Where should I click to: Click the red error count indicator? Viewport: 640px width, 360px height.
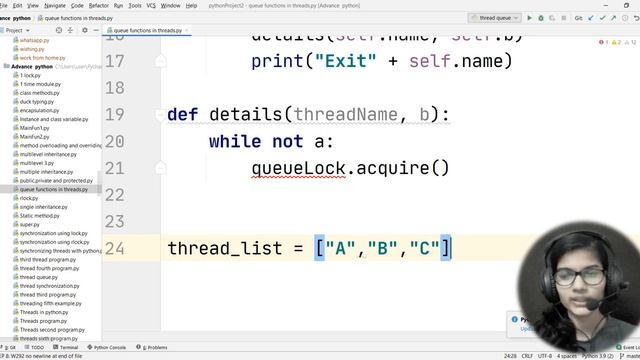pyautogui.click(x=603, y=42)
